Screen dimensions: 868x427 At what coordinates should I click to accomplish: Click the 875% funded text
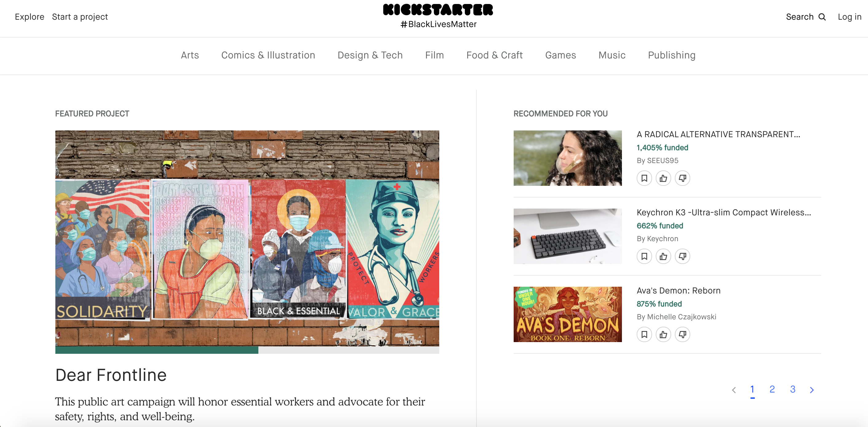tap(659, 304)
